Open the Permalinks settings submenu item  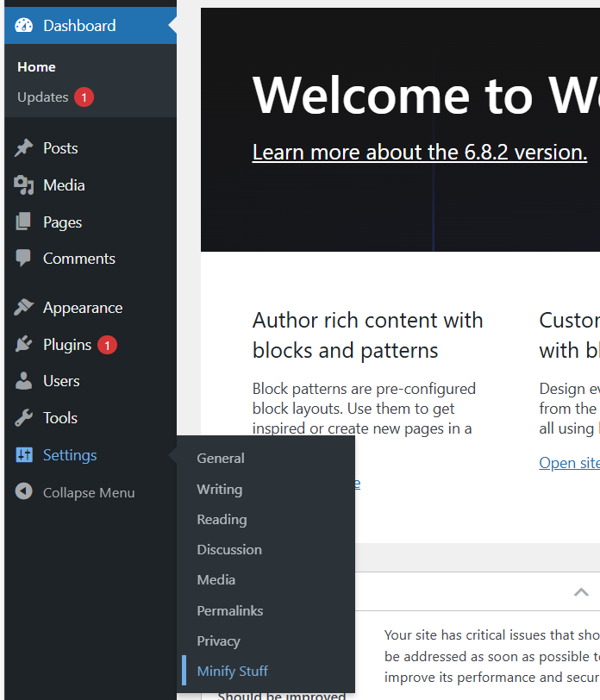230,610
